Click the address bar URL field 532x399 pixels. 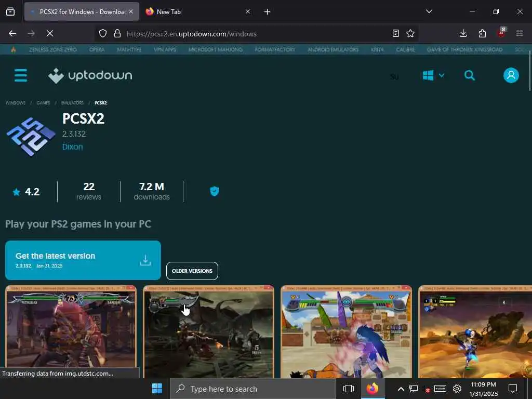(256, 34)
